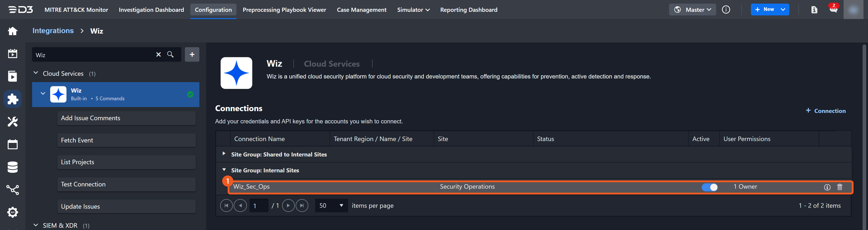The image size is (868, 230).
Task: Open the integrations puzzle piece icon
Action: (x=12, y=99)
